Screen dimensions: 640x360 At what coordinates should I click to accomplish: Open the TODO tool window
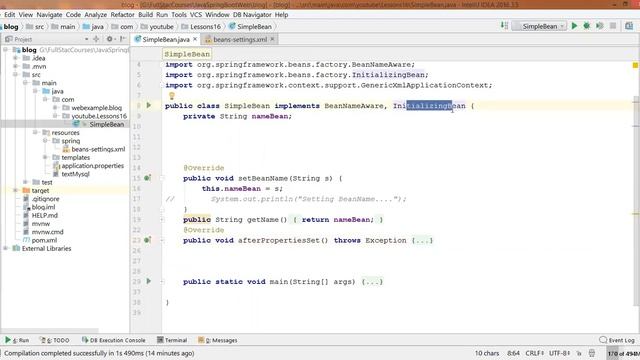click(x=54, y=340)
